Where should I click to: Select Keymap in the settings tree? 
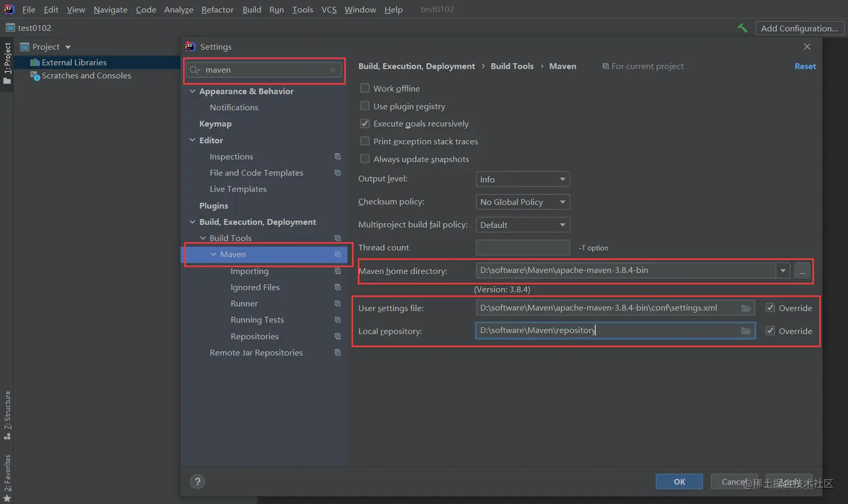215,124
